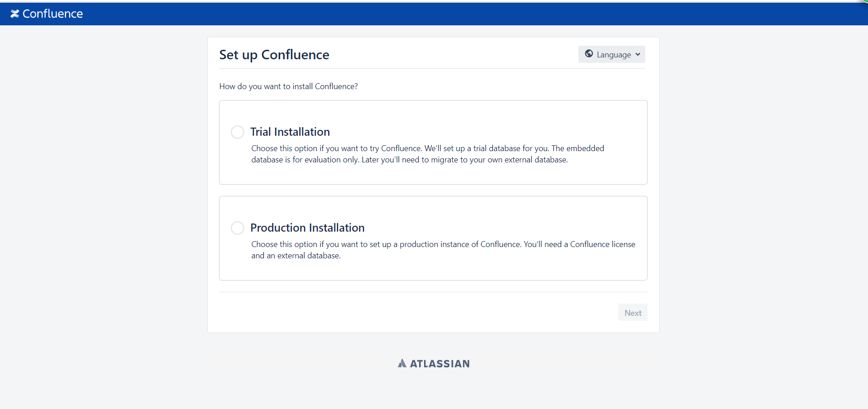The width and height of the screenshot is (868, 409).
Task: Click the Confluence logo icon in header
Action: (x=15, y=14)
